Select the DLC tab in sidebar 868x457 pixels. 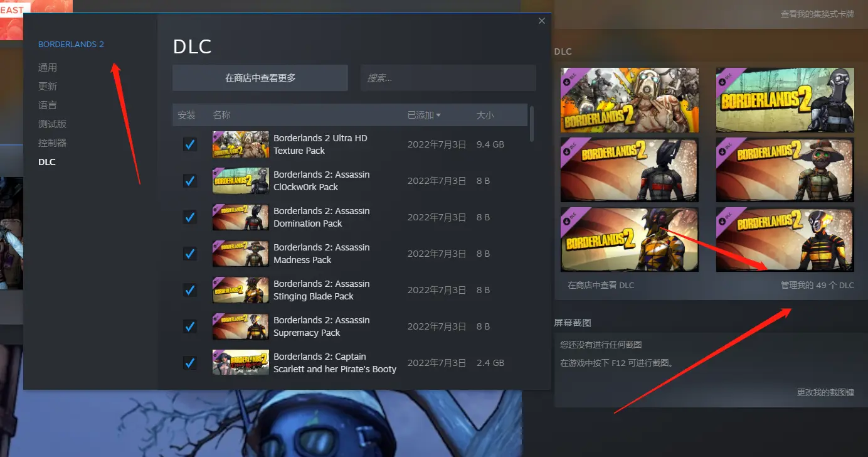tap(47, 162)
